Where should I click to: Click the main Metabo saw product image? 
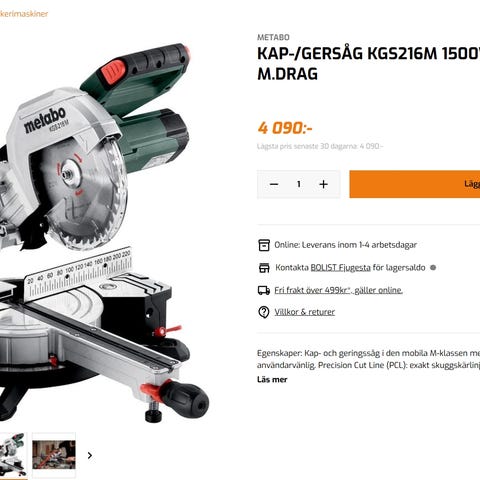(x=100, y=233)
